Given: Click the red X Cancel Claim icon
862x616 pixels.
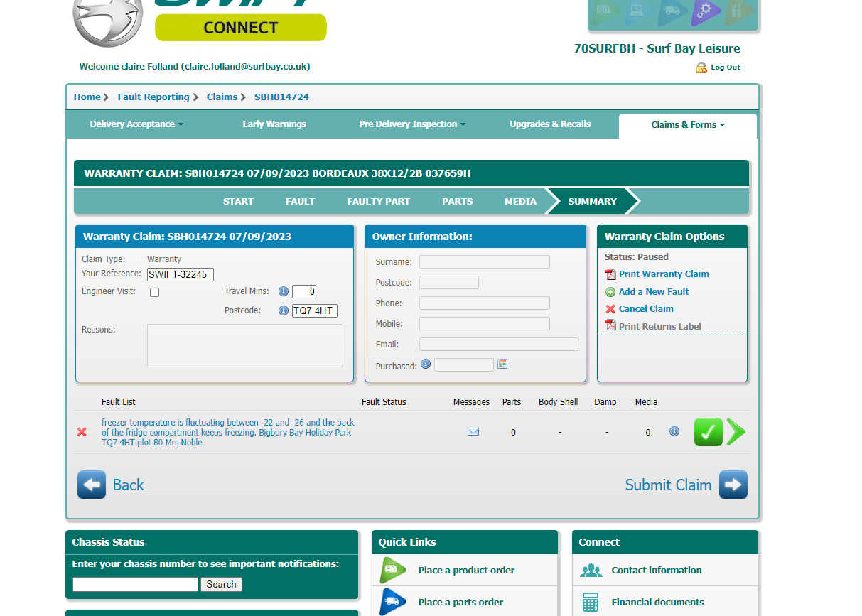Looking at the screenshot, I should pyautogui.click(x=610, y=309).
